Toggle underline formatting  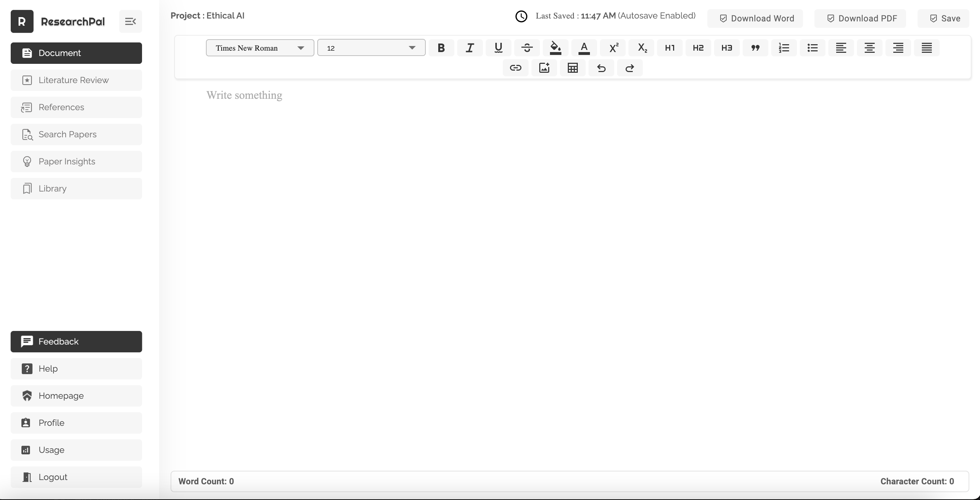point(498,48)
